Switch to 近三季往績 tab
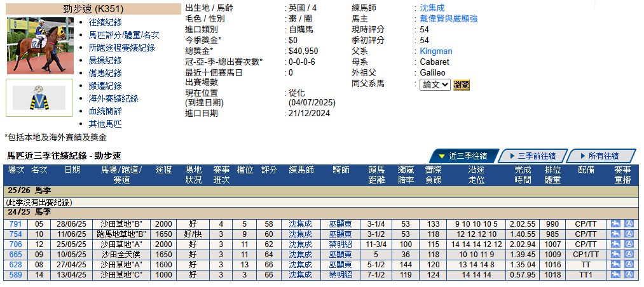The height and width of the screenshot is (287, 644). pos(464,156)
